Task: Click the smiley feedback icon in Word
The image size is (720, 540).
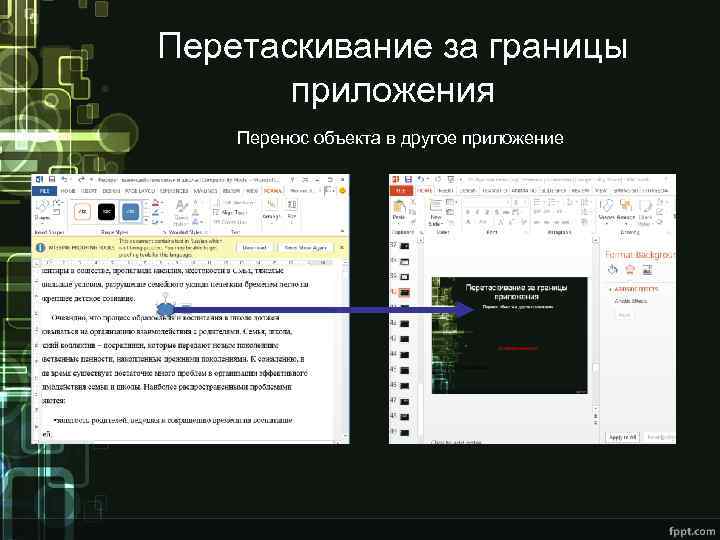Action: click(342, 191)
